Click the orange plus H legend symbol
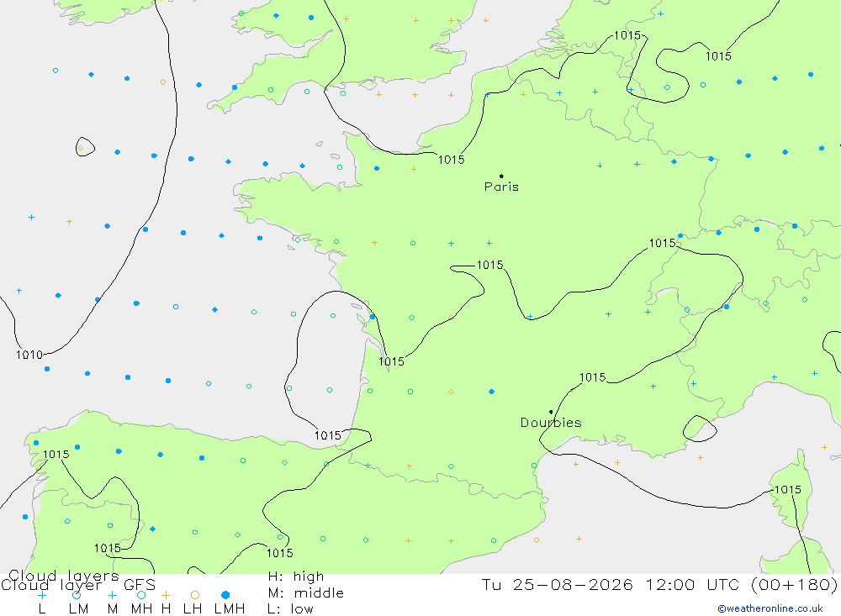Image resolution: width=841 pixels, height=616 pixels. 166,595
